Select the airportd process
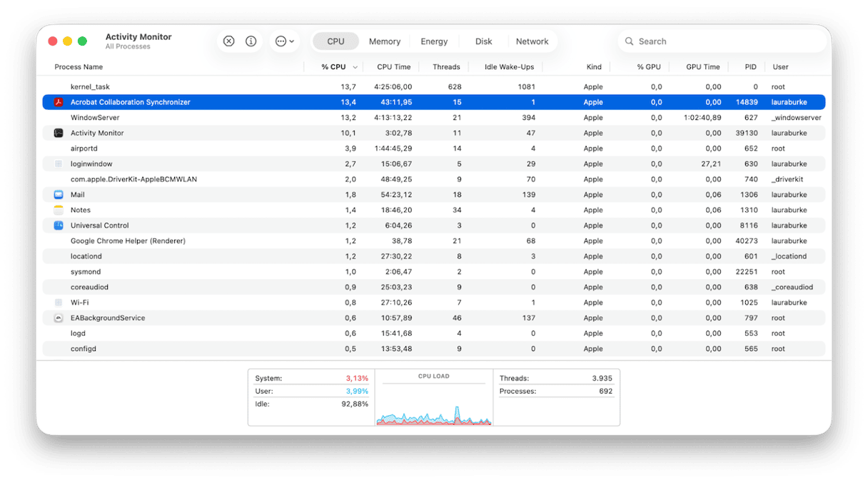This screenshot has height=483, width=868. (434, 148)
